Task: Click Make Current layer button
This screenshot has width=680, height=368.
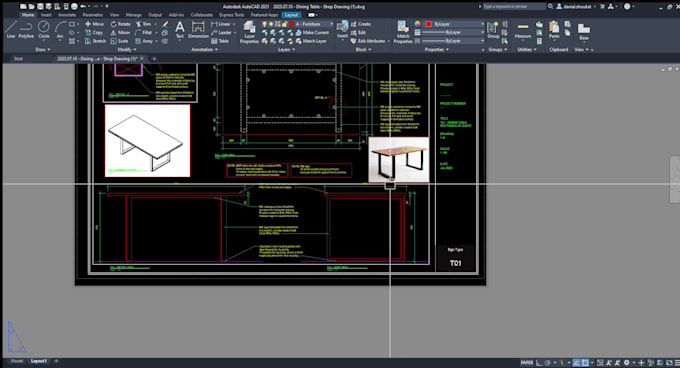Action: [312, 33]
